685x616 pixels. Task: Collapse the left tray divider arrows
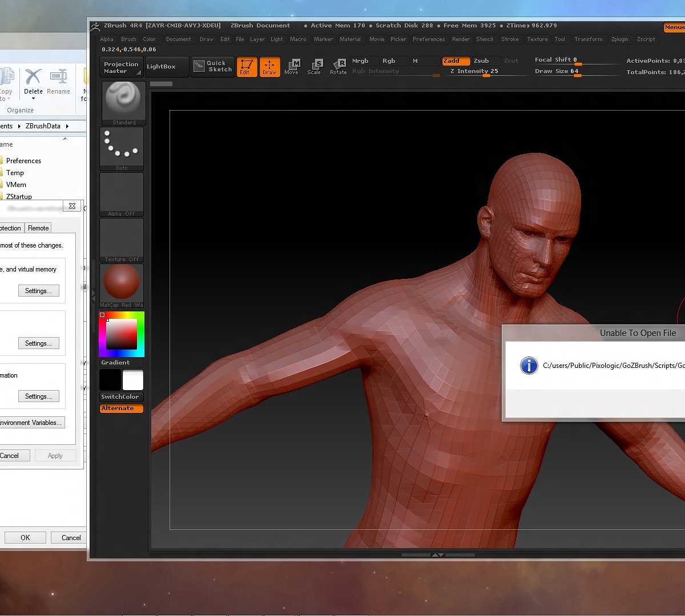(x=94, y=295)
